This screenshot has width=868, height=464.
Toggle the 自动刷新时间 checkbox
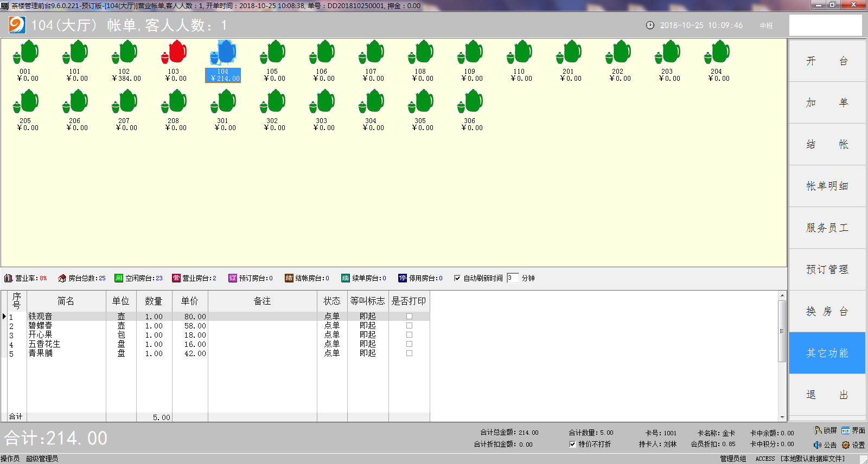coord(457,278)
